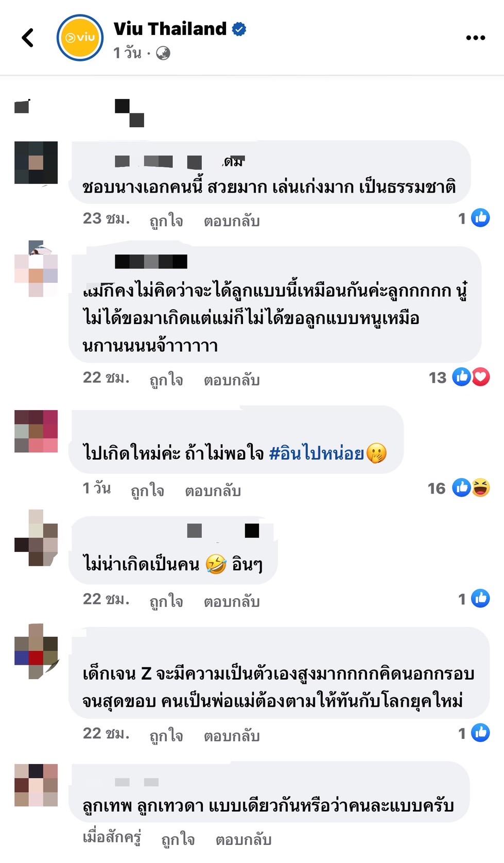The height and width of the screenshot is (863, 504).
Task: Tap the globe public-audience icon
Action: pos(163,53)
